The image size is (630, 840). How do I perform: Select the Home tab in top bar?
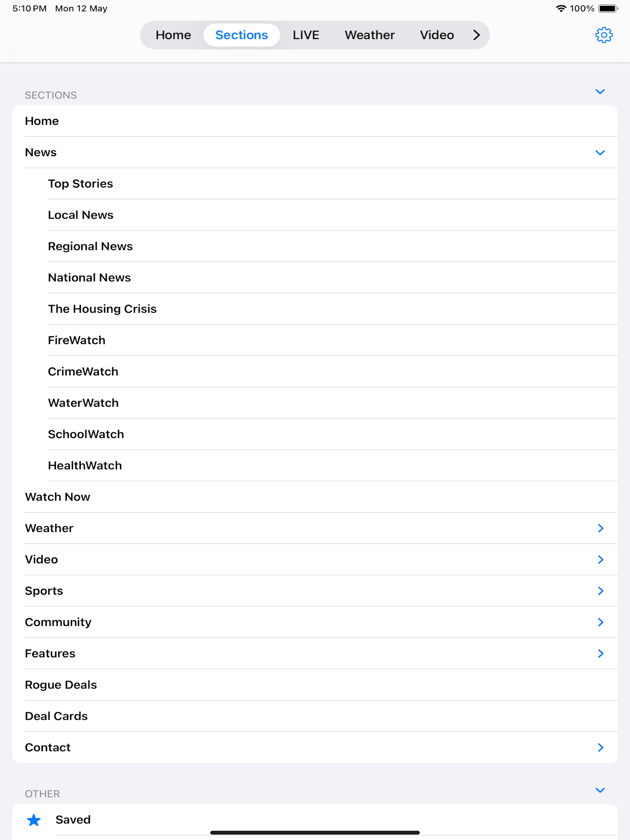[x=173, y=35]
